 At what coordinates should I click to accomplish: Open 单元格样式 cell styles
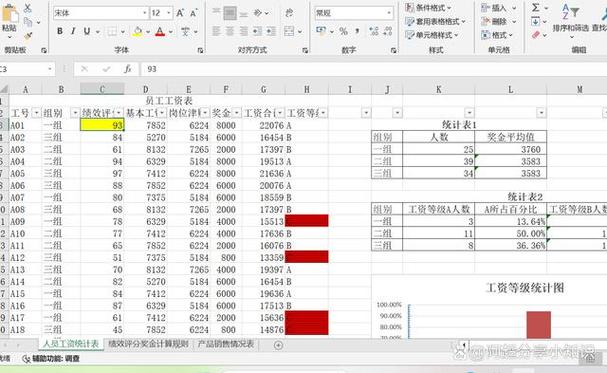pyautogui.click(x=432, y=35)
